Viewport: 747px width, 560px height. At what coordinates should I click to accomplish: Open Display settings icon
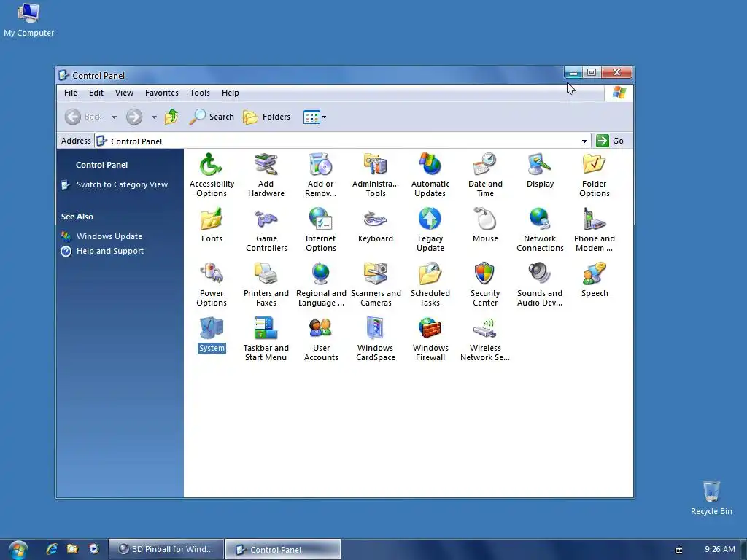tap(540, 171)
